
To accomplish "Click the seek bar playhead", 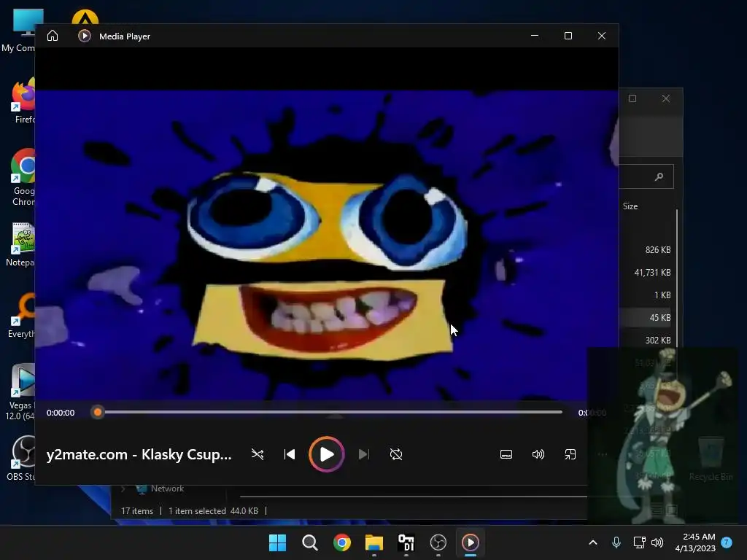I will coord(98,412).
